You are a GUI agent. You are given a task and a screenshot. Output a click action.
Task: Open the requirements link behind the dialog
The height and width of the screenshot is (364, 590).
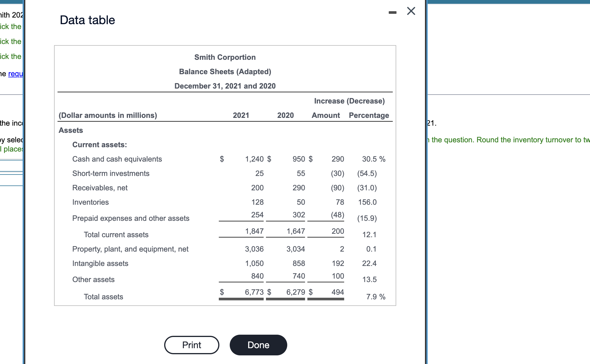click(16, 74)
